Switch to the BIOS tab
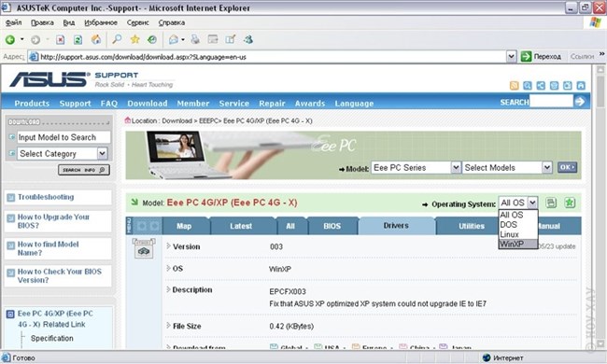 332,226
